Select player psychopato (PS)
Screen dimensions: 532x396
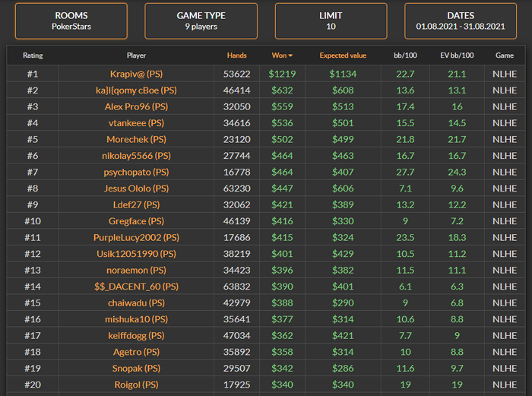click(136, 172)
